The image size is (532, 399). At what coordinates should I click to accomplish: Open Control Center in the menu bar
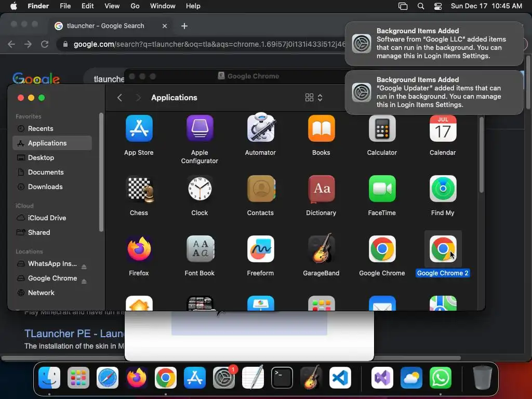point(437,6)
